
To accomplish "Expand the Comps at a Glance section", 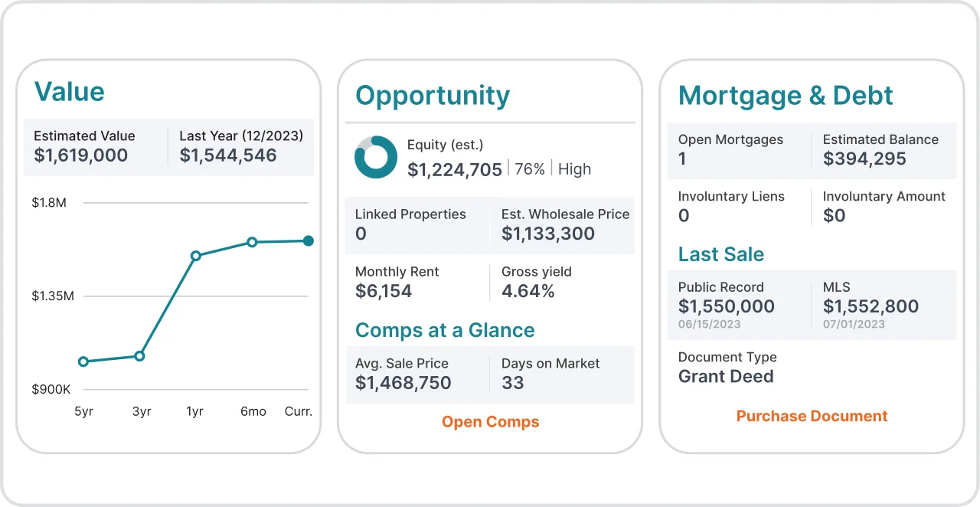I will pyautogui.click(x=445, y=330).
